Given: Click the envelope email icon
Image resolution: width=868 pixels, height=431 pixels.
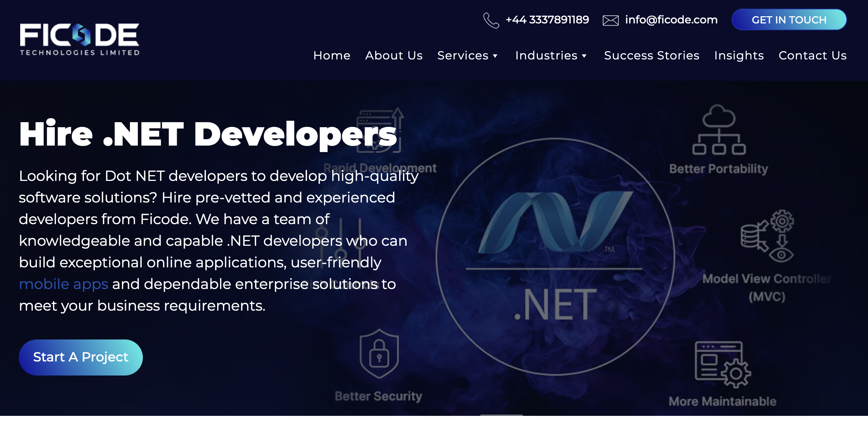Looking at the screenshot, I should pos(610,21).
